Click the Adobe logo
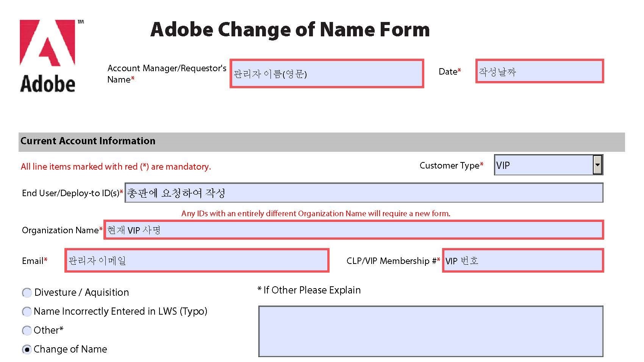This screenshot has width=644, height=362. [x=51, y=56]
